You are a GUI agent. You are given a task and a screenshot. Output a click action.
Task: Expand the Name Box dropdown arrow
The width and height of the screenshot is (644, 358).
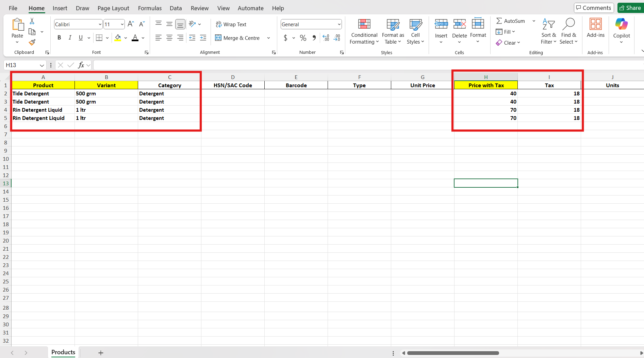coord(42,65)
